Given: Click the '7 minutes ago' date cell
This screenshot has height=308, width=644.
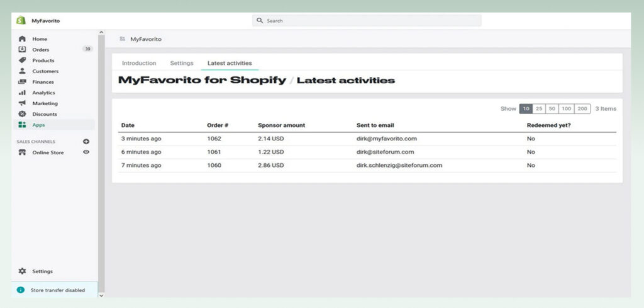Looking at the screenshot, I should point(142,165).
